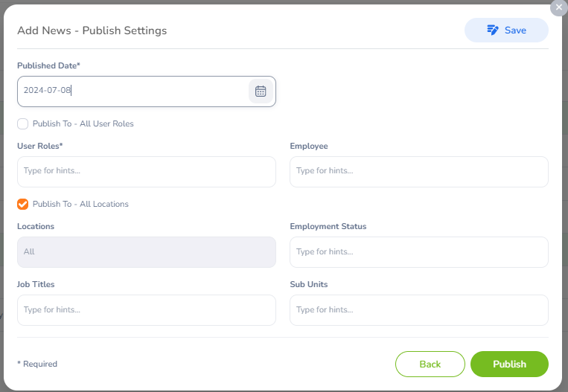Enable Publish To All User Roles checkbox

click(x=23, y=123)
